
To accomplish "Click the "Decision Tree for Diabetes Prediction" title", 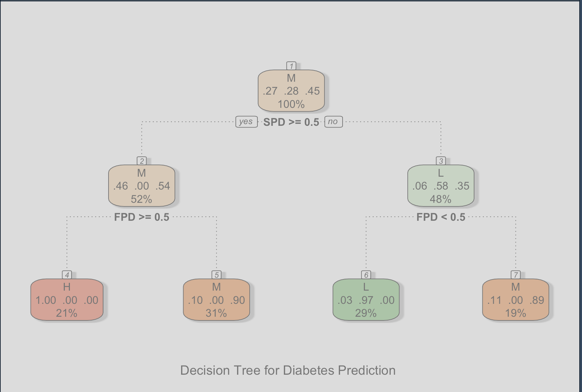I will tap(288, 370).
